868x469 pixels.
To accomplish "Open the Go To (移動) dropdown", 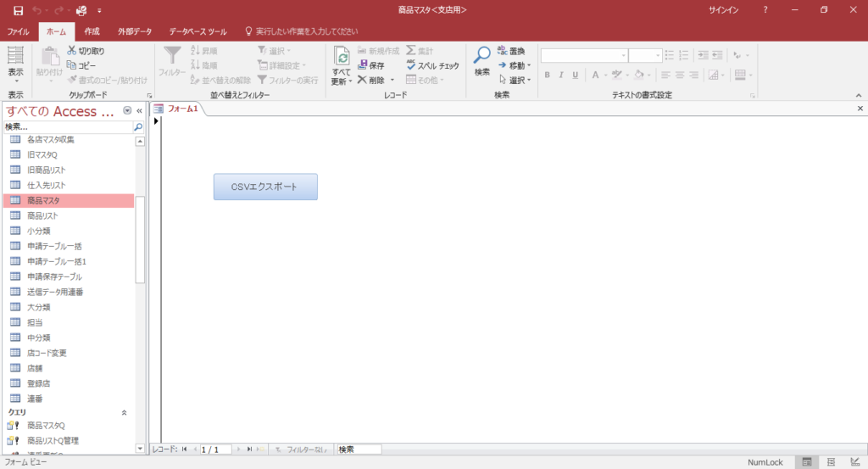I will [x=515, y=65].
